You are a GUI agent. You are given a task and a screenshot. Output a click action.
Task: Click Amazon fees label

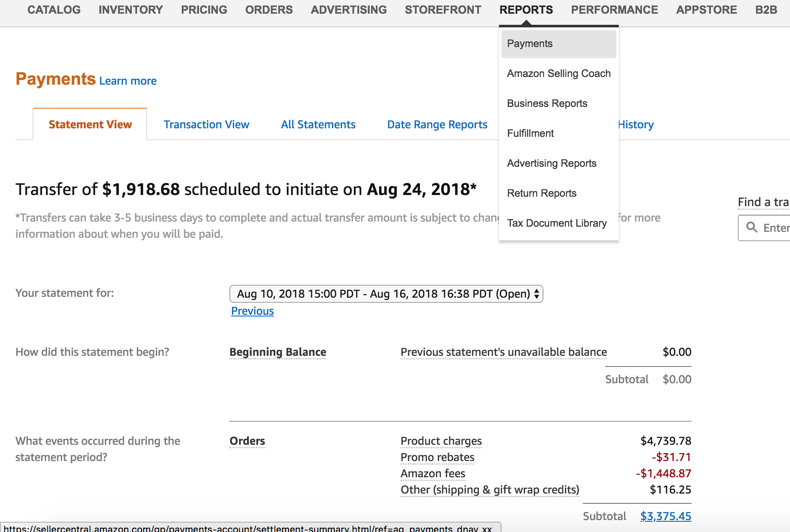pos(433,473)
